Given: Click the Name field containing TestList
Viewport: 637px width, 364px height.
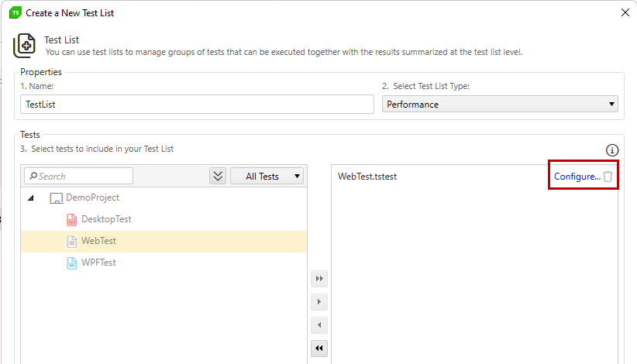Looking at the screenshot, I should pos(197,105).
